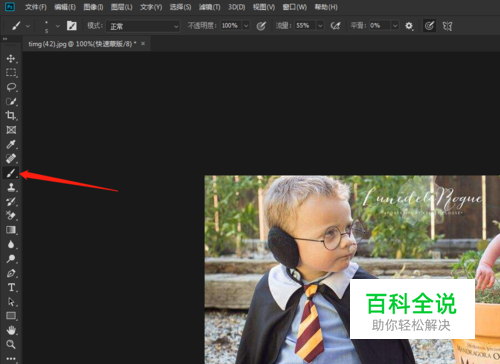This screenshot has width=500, height=364.
Task: Select the Lasso tool
Action: click(x=11, y=87)
